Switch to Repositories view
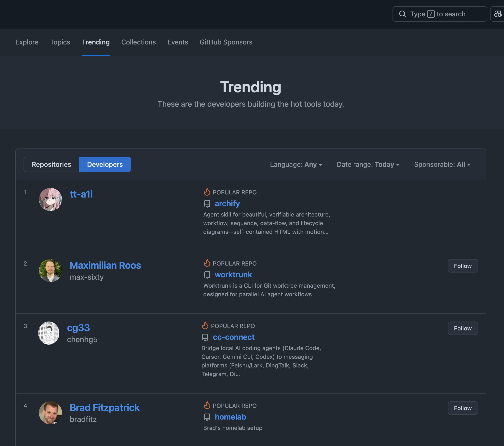This screenshot has height=446, width=504. (51, 164)
